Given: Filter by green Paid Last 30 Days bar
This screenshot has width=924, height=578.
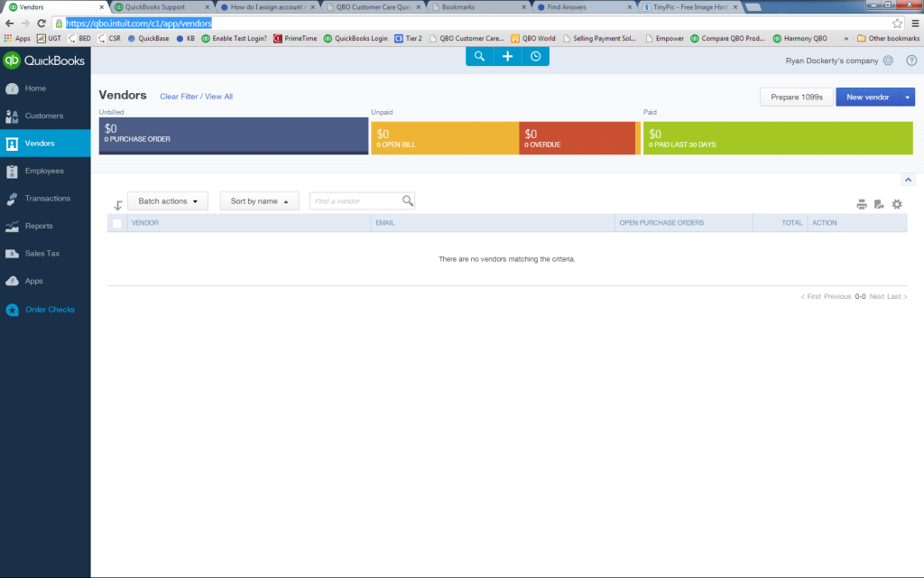Looking at the screenshot, I should [x=778, y=138].
